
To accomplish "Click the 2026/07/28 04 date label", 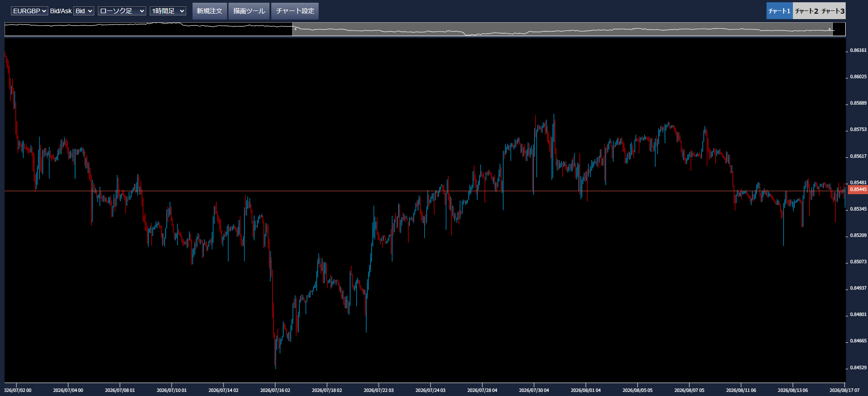I will click(482, 391).
